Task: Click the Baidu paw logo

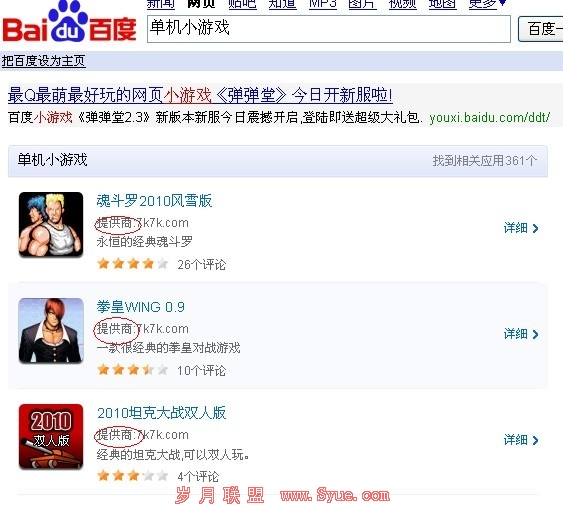Action: pos(69,22)
